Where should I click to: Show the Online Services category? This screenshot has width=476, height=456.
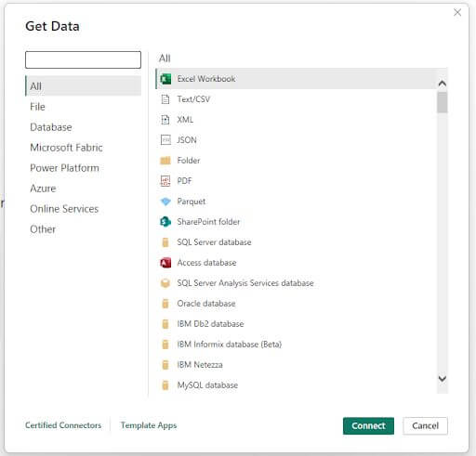point(64,209)
